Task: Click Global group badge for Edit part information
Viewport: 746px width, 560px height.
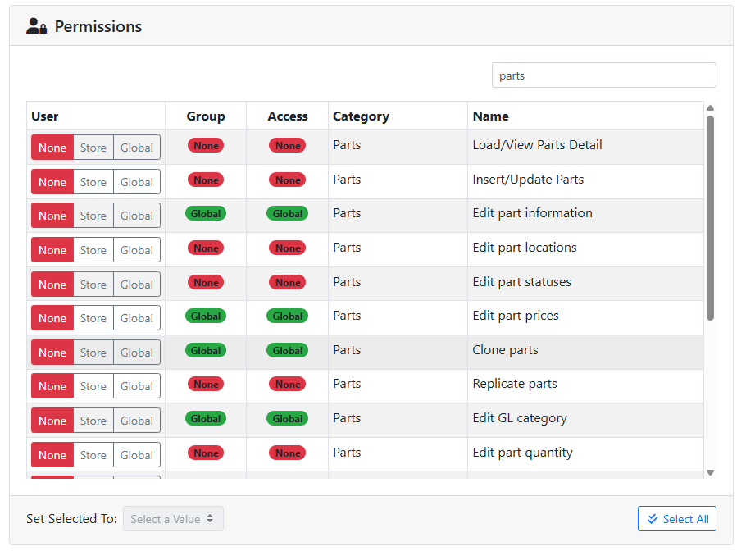Action: (x=206, y=214)
